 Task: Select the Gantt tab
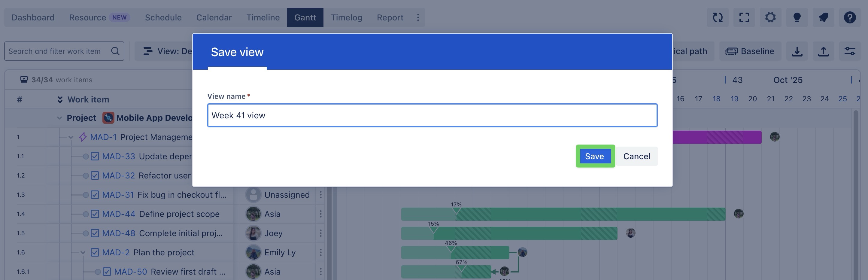[x=305, y=17]
